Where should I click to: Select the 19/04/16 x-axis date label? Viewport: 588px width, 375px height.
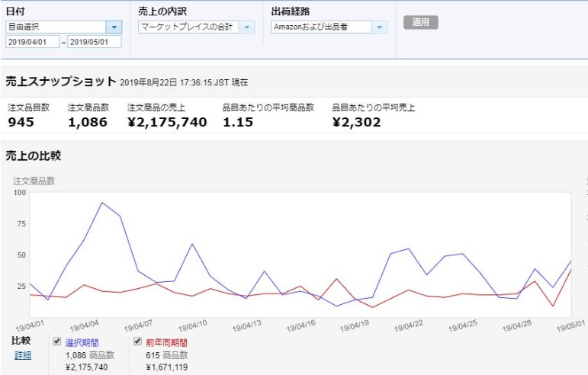[300, 326]
